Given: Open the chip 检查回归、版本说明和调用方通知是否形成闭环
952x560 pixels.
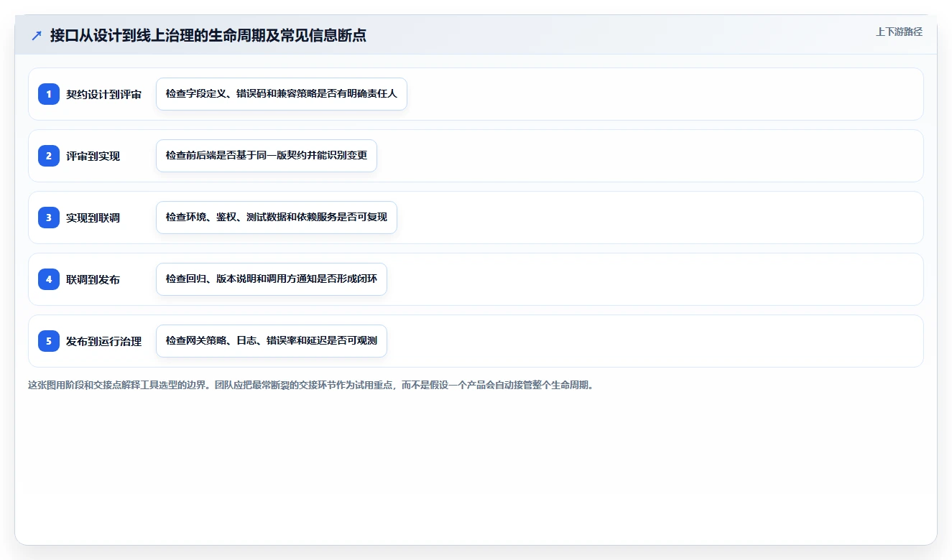Looking at the screenshot, I should pyautogui.click(x=272, y=279).
